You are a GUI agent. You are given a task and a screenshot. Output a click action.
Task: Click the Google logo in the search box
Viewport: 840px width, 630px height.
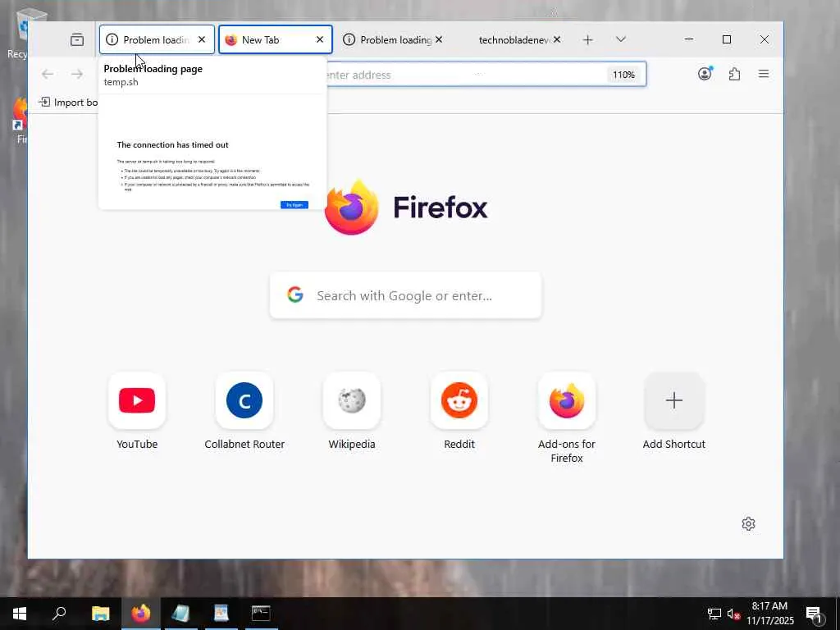point(295,294)
